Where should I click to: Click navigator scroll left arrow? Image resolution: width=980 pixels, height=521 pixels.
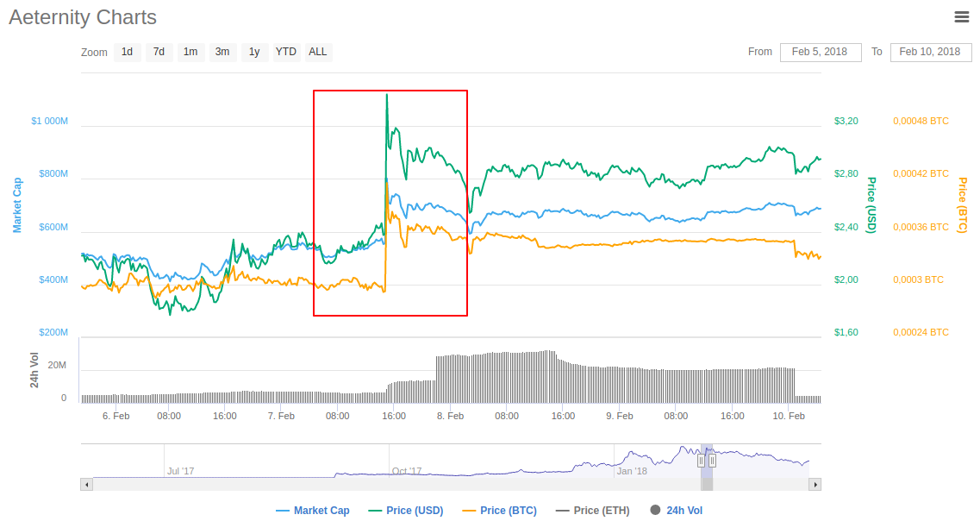[87, 484]
